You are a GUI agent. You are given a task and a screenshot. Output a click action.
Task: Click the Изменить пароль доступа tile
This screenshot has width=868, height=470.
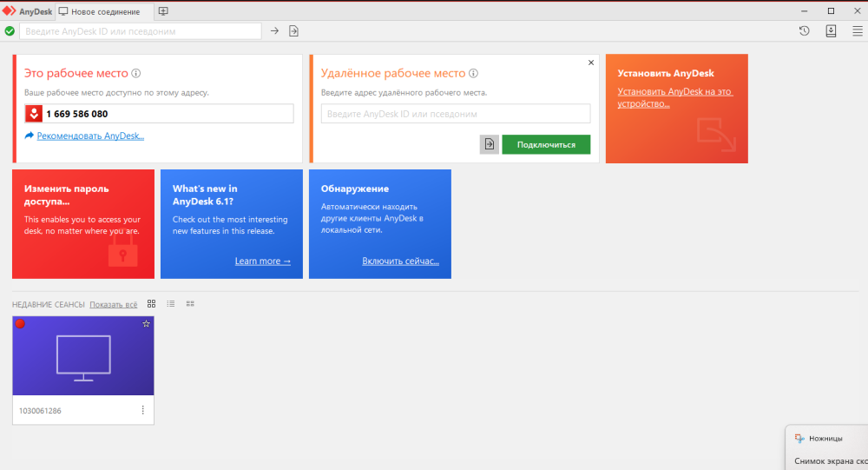pos(83,224)
